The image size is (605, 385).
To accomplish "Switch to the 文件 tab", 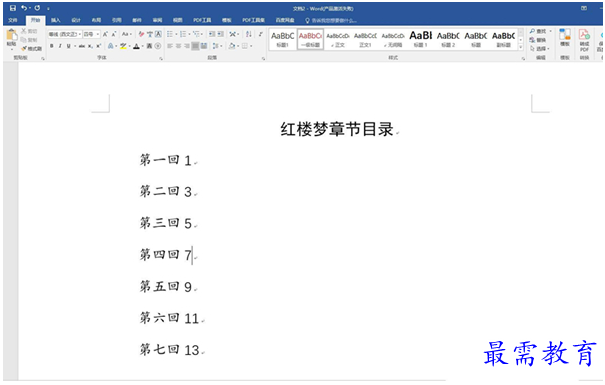I will pos(13,20).
